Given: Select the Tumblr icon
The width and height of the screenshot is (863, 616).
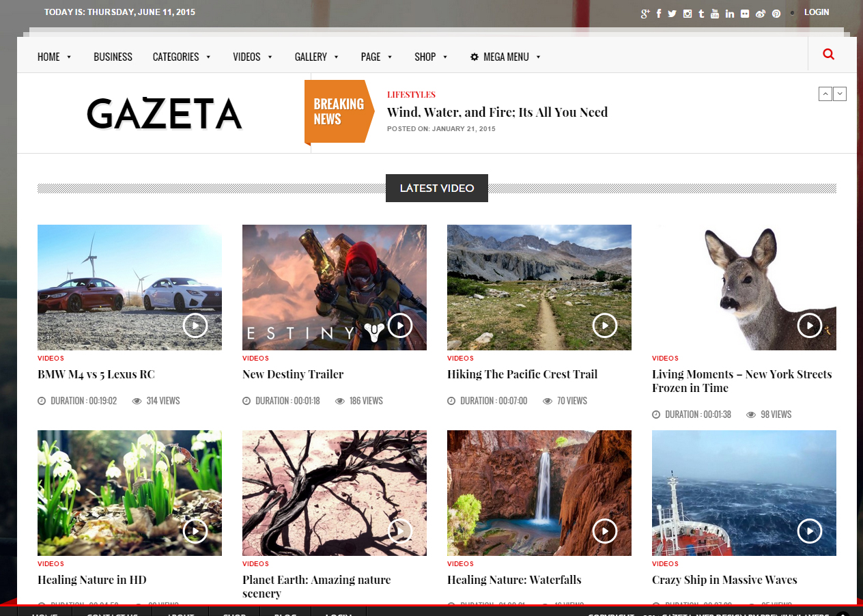Looking at the screenshot, I should coord(702,13).
